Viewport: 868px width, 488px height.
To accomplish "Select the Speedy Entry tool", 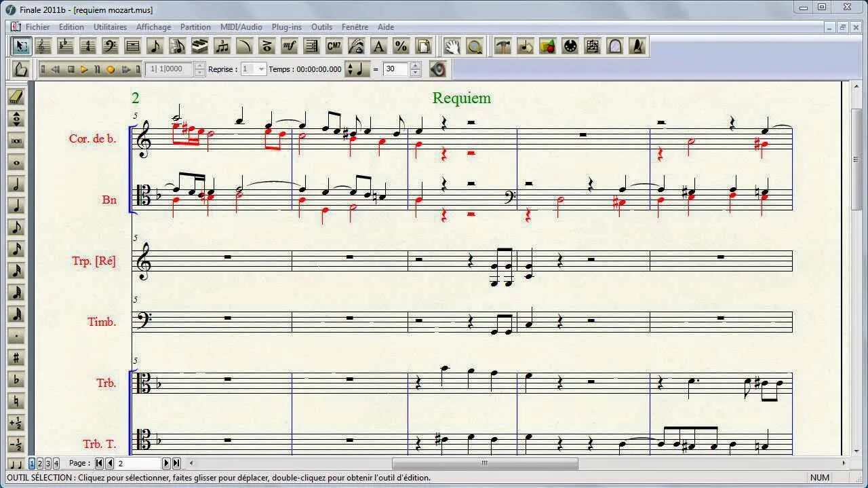I will point(178,46).
